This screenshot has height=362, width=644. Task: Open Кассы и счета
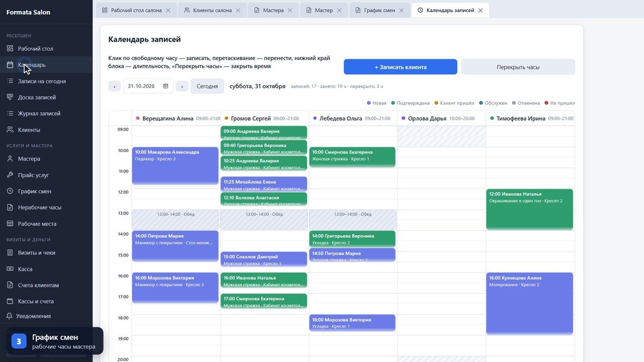click(46, 301)
